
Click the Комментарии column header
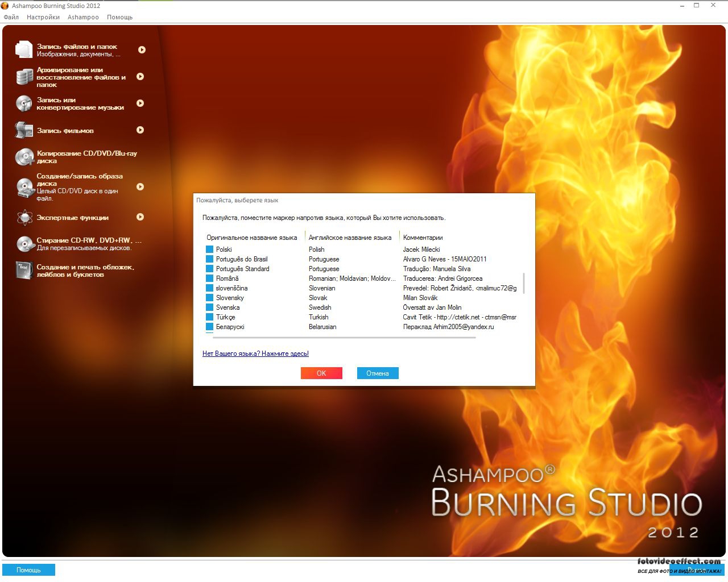point(423,238)
